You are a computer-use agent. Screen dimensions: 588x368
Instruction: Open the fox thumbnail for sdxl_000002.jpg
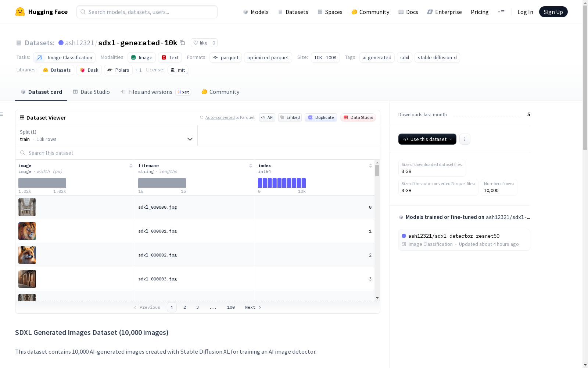pyautogui.click(x=27, y=255)
